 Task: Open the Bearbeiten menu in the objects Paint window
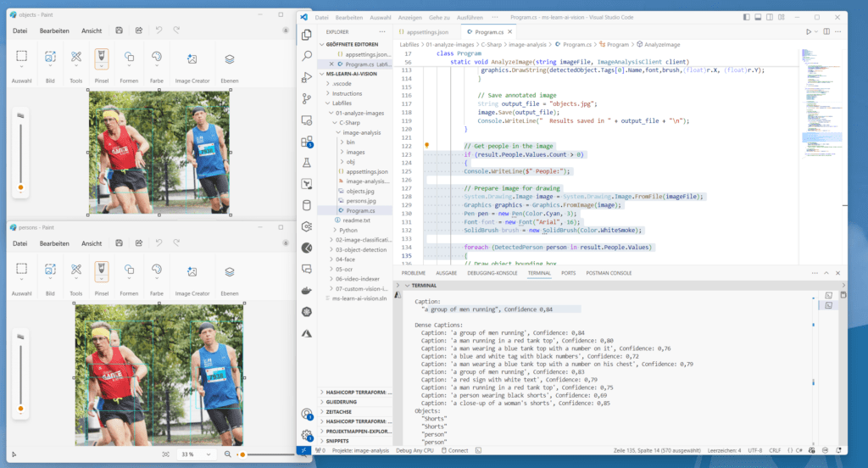[54, 31]
